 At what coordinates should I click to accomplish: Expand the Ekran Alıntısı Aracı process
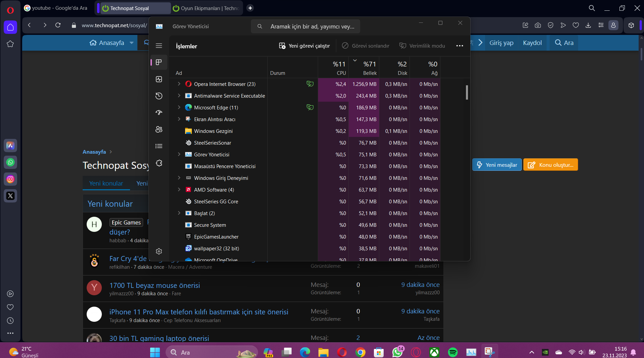pyautogui.click(x=179, y=119)
